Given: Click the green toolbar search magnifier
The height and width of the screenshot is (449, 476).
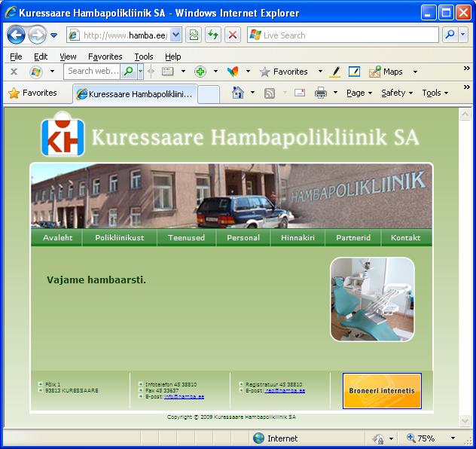Looking at the screenshot, I should click(x=129, y=72).
